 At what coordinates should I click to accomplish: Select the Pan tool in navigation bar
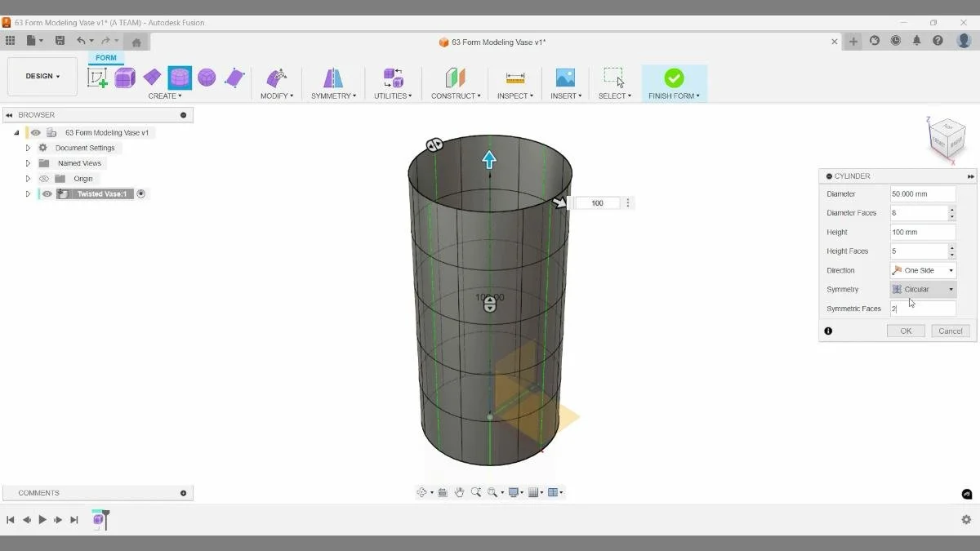tap(459, 491)
